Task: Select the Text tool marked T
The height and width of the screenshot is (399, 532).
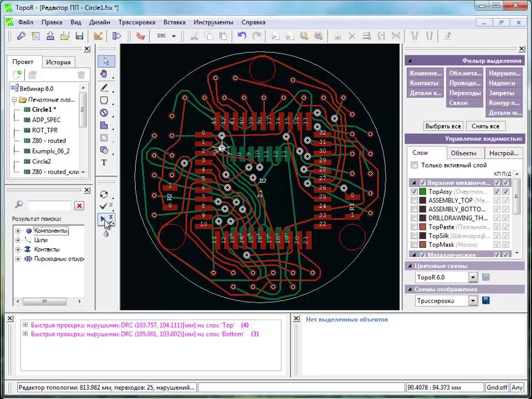Action: [x=104, y=163]
